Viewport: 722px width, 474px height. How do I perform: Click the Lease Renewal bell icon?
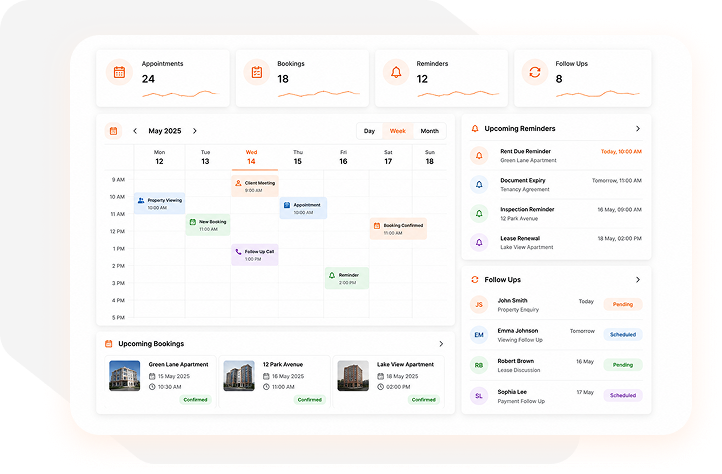(479, 242)
